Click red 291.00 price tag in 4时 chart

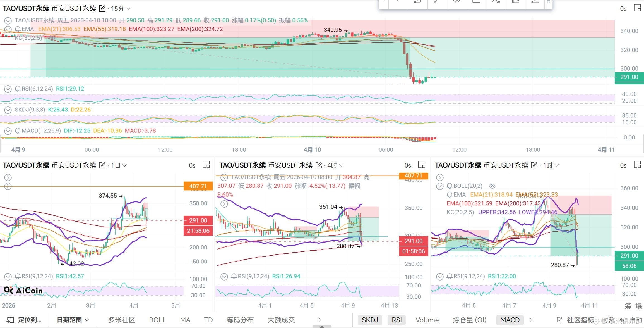(414, 241)
